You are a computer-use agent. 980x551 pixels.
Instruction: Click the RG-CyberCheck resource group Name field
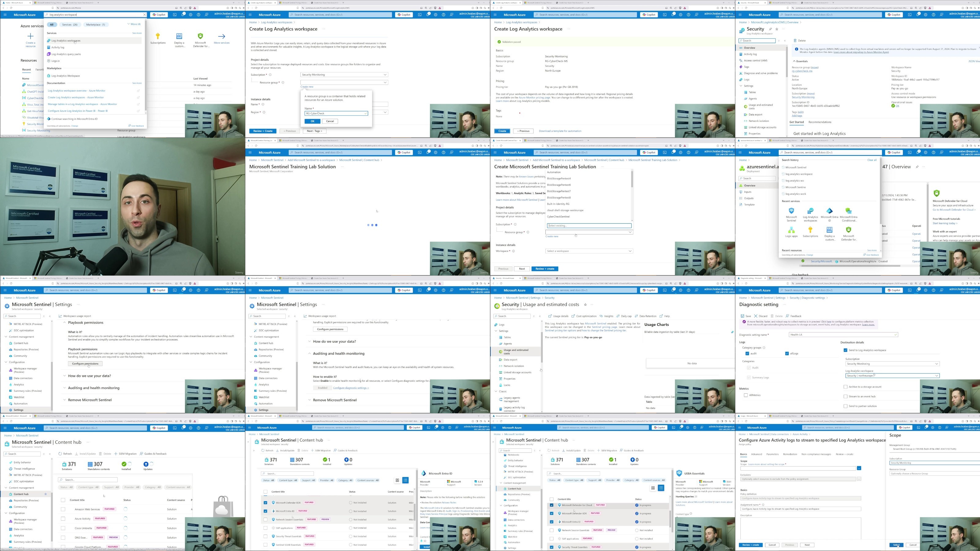pyautogui.click(x=336, y=113)
